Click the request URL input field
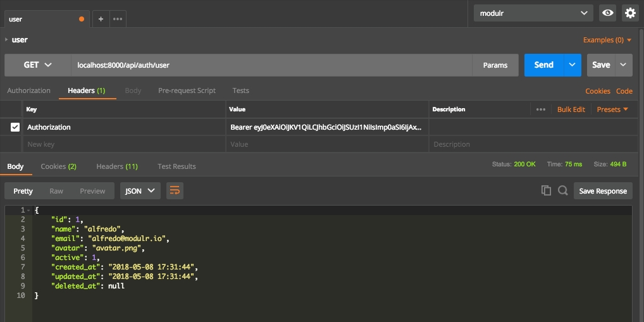Image resolution: width=644 pixels, height=322 pixels. tap(271, 65)
